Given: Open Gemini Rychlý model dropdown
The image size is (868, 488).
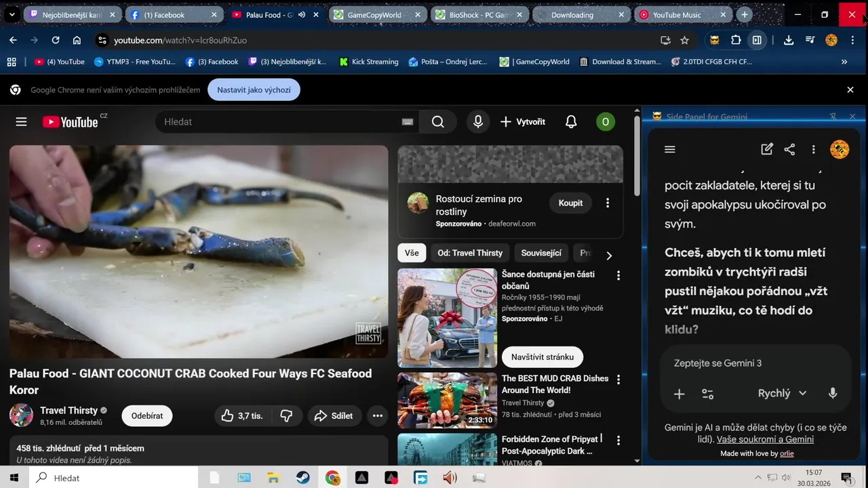Looking at the screenshot, I should click(782, 393).
